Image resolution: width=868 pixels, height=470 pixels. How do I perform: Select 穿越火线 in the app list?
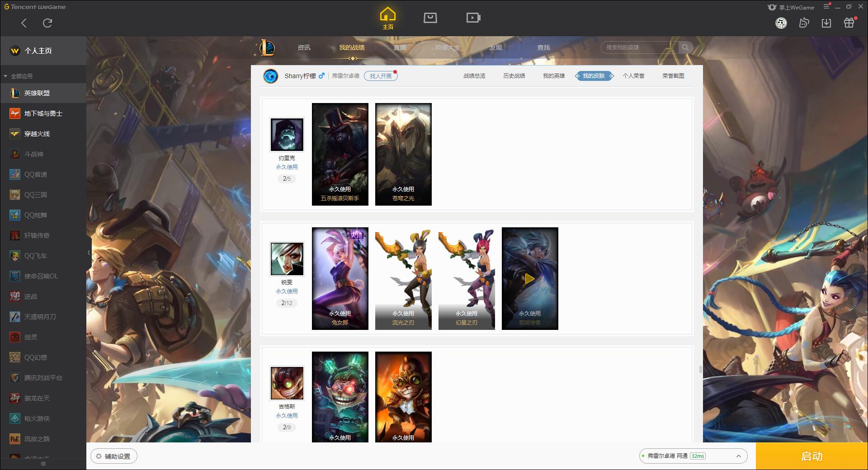pyautogui.click(x=43, y=134)
